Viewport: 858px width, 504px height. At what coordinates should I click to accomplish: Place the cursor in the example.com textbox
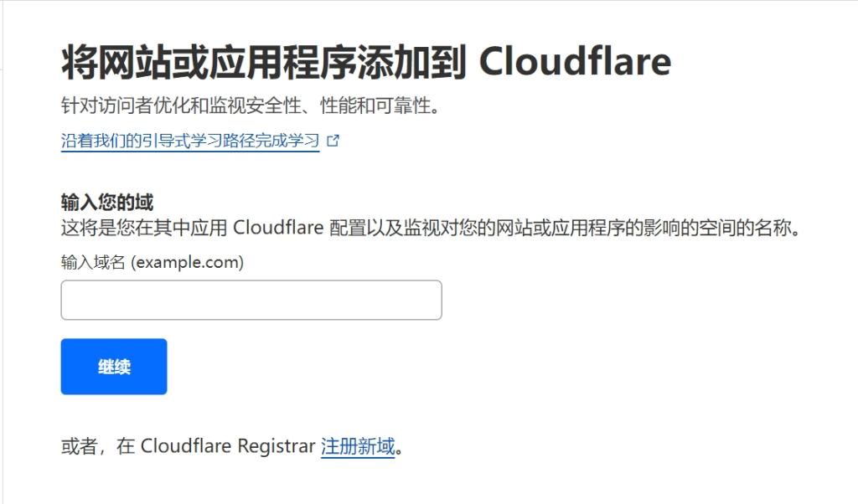[x=251, y=300]
